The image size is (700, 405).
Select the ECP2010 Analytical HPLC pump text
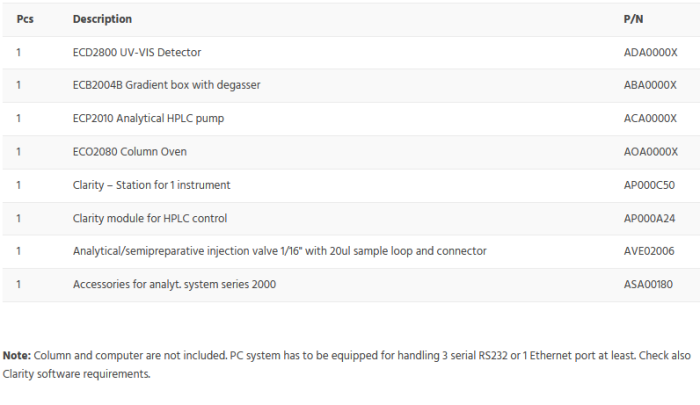[148, 118]
